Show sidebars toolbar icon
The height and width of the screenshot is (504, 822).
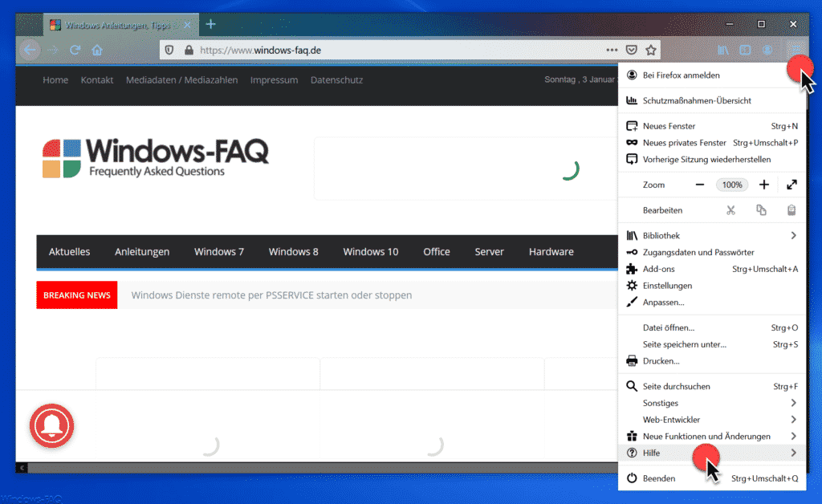pyautogui.click(x=745, y=51)
